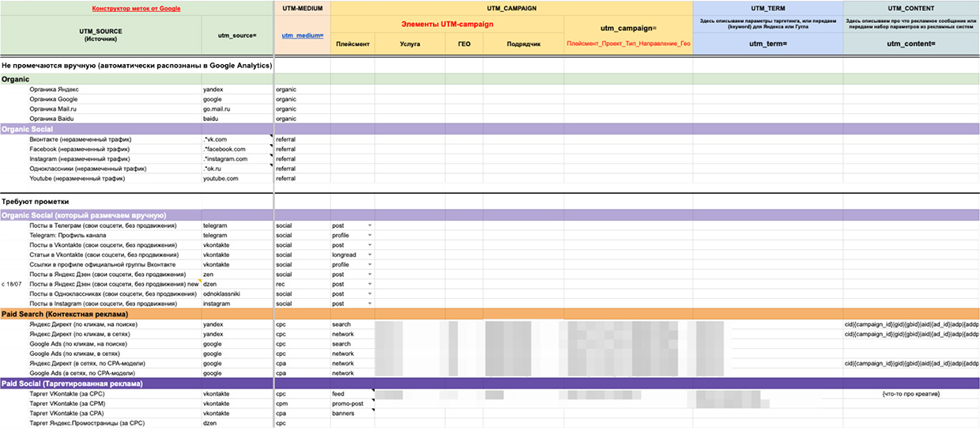Click the blue utm_medium= link

(x=301, y=36)
